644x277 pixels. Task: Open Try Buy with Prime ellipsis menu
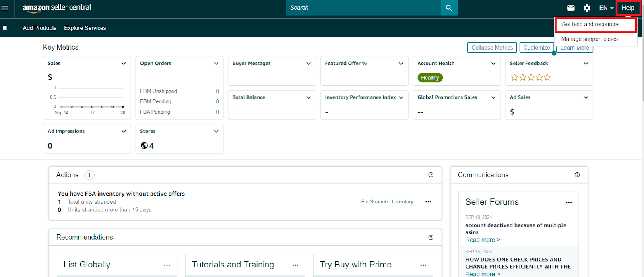tap(423, 265)
